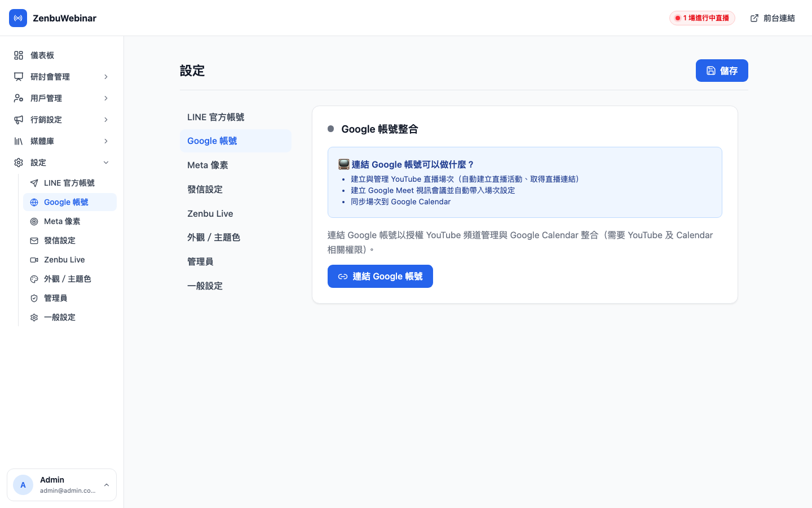This screenshot has width=812, height=508.
Task: Click the 研討會管理 presentation icon
Action: (19, 77)
